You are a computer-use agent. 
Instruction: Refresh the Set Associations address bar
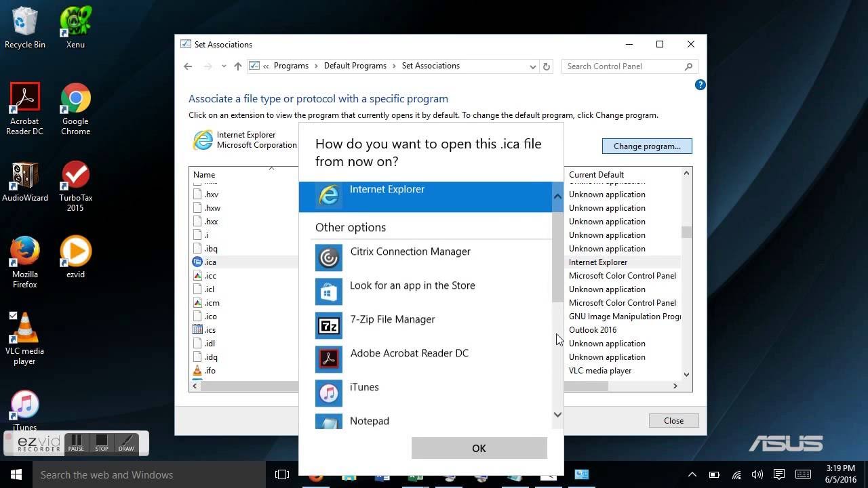[547, 66]
